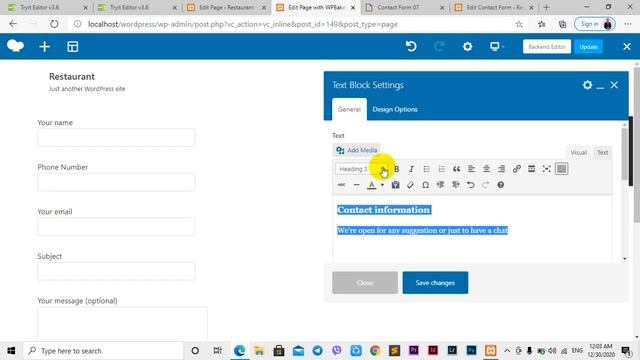640x360 pixels.
Task: Insert a numbered list
Action: [442, 169]
